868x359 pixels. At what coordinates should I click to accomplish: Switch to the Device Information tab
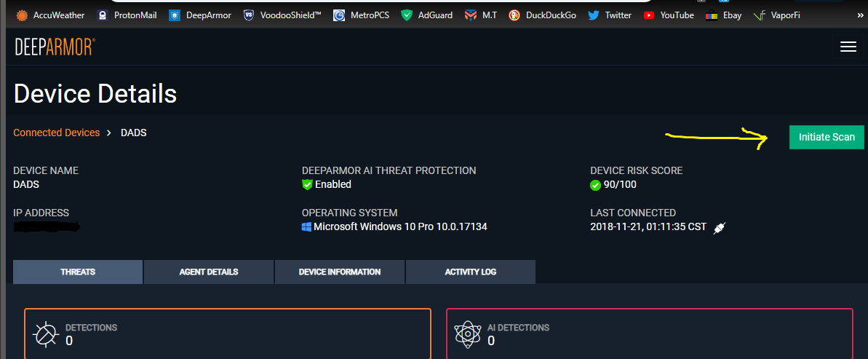click(x=339, y=272)
